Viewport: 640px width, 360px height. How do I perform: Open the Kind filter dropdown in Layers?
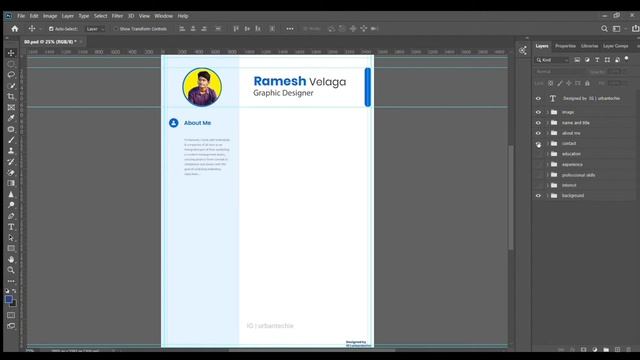pyautogui.click(x=552, y=60)
